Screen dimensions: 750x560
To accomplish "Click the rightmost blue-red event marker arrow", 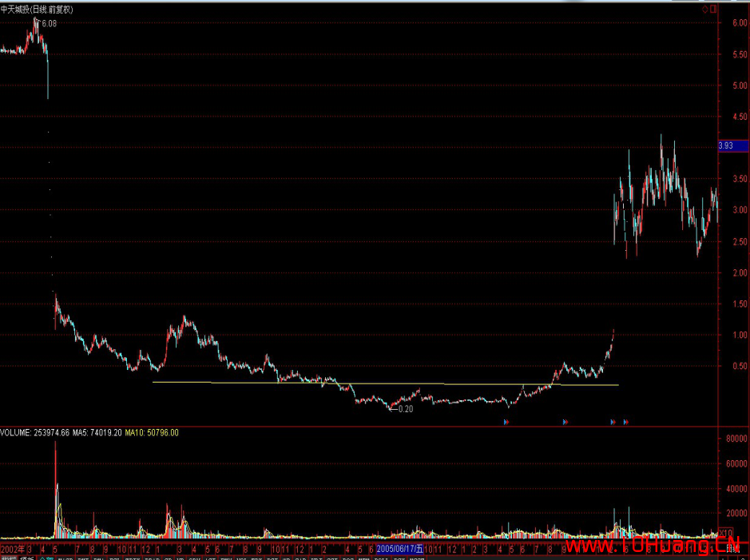I will (625, 422).
